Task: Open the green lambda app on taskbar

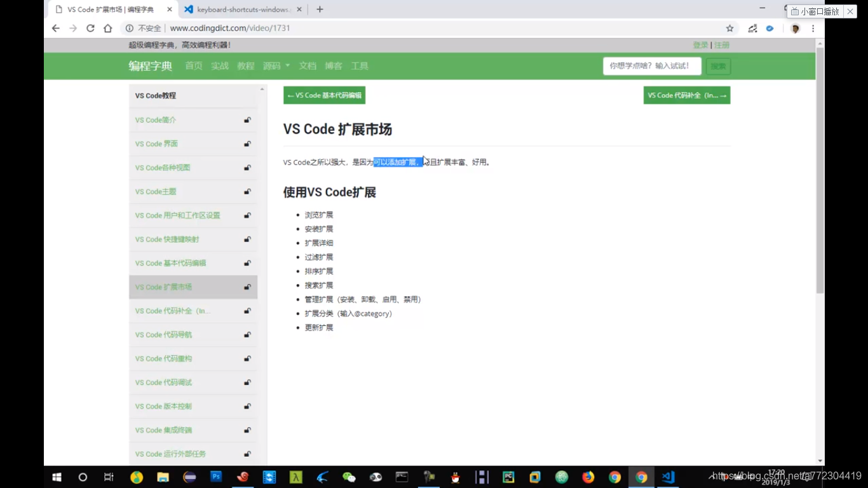Action: click(x=296, y=477)
